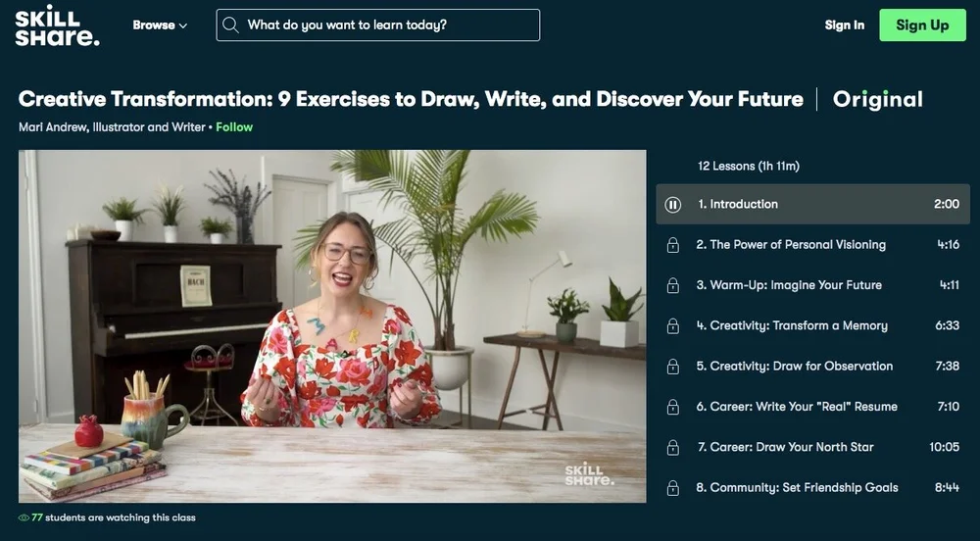Click the Sign In link
The image size is (980, 541).
click(x=845, y=25)
